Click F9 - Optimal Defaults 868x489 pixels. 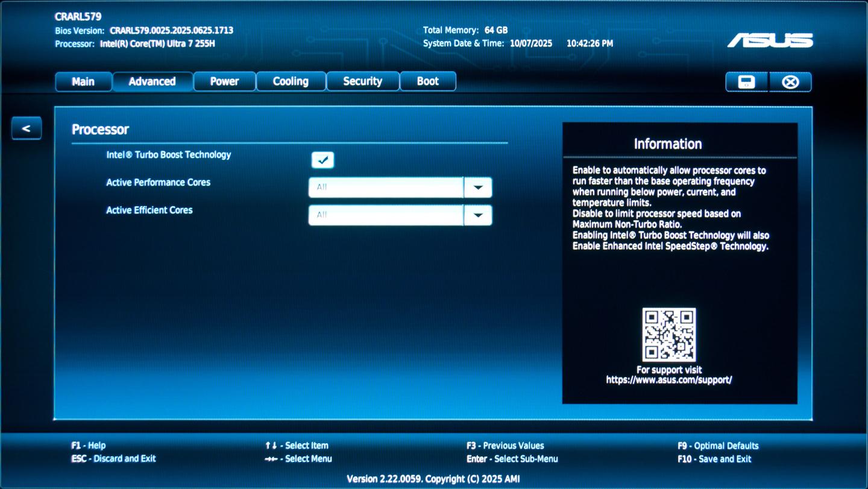pos(718,446)
